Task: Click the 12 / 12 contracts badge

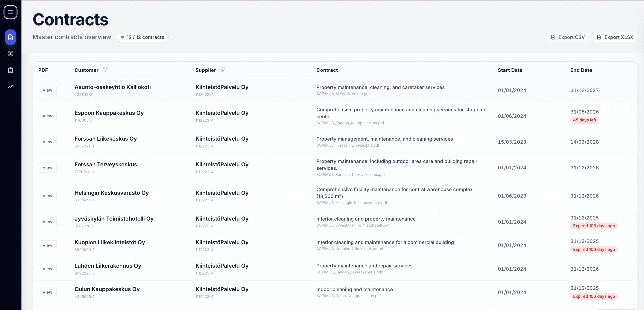Action: [143, 37]
